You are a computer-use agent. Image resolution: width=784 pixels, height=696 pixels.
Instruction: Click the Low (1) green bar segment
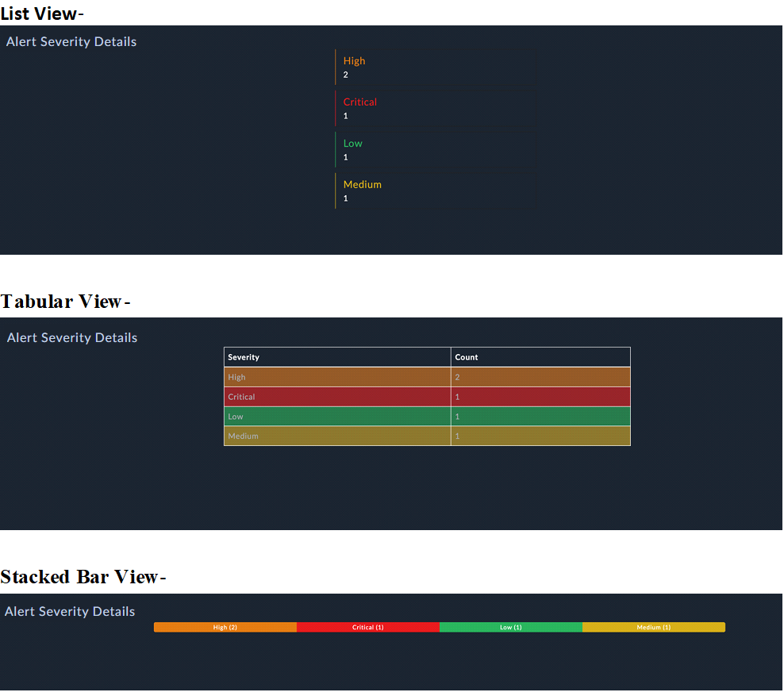click(511, 627)
